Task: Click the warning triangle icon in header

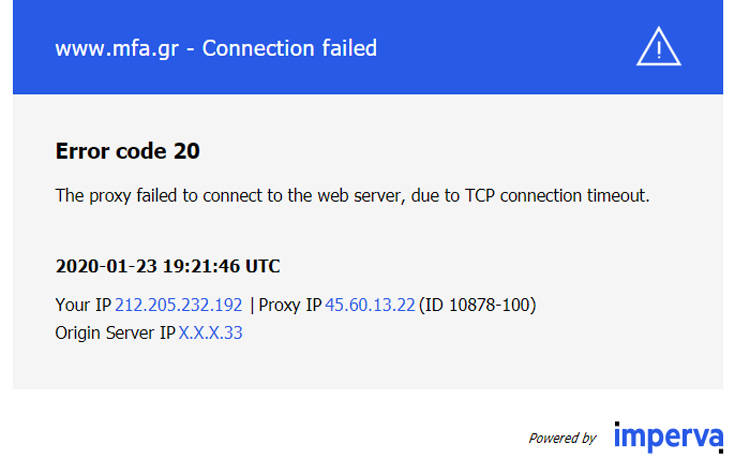Action: (658, 47)
